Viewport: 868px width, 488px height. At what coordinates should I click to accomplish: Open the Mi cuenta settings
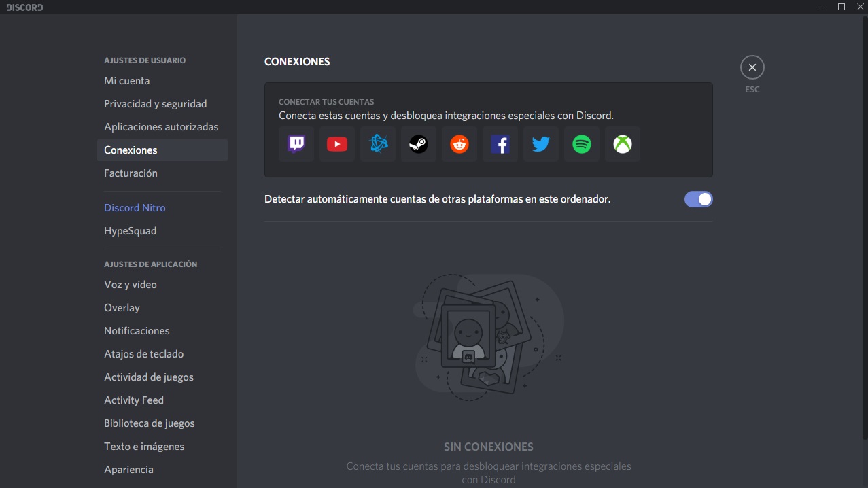pos(126,80)
